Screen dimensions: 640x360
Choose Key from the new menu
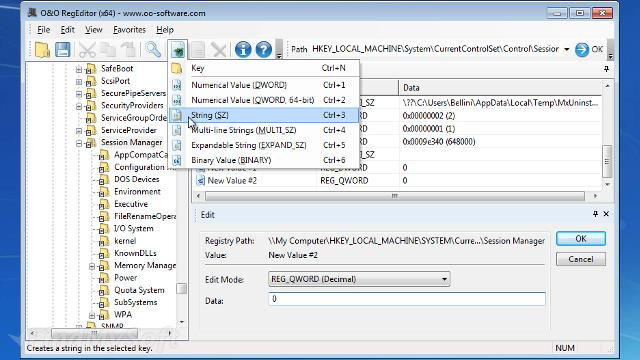(264, 68)
